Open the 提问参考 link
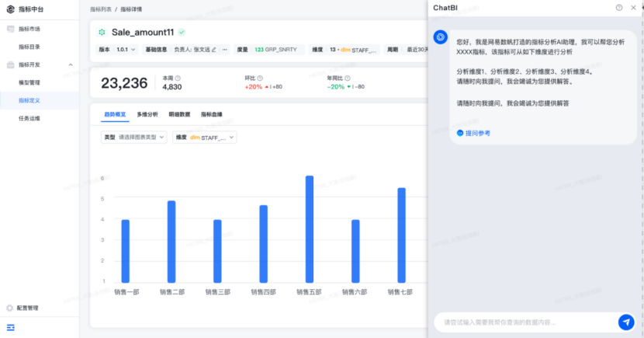Viewport: 644px width, 338px height. pos(478,133)
